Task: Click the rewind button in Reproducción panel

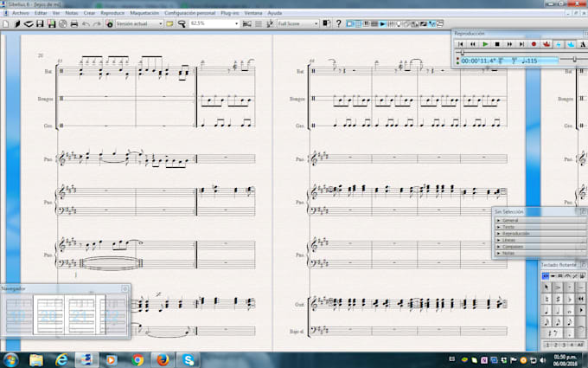Action: pos(473,44)
